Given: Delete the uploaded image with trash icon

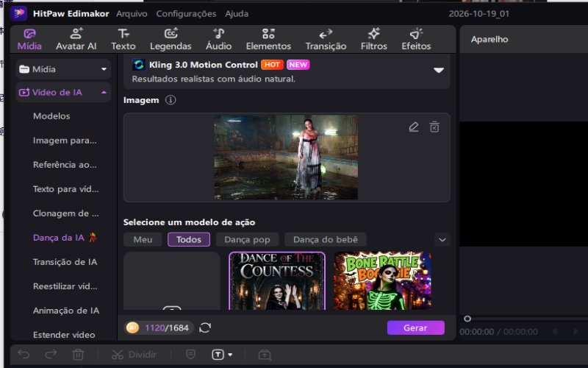Looking at the screenshot, I should [x=434, y=127].
